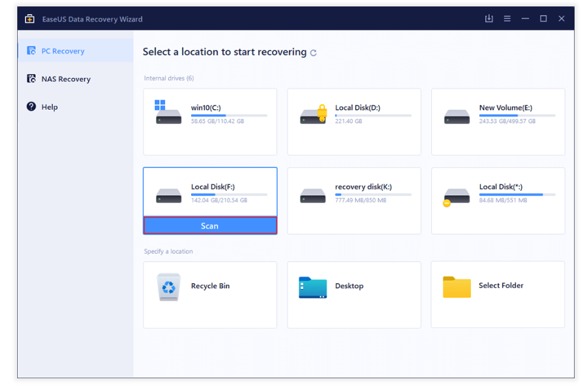
Task: Click the Local Disk(F:) usage bar
Action: [x=229, y=195]
